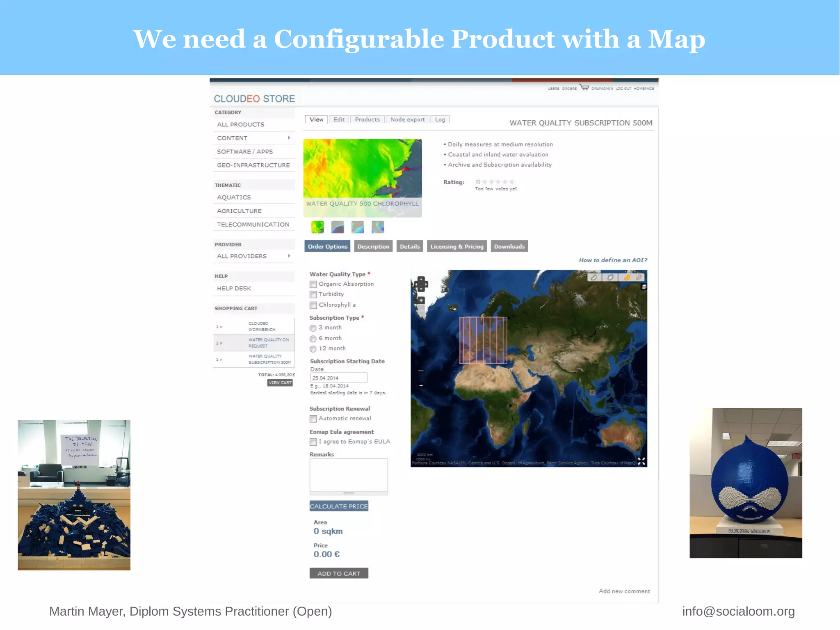Click the main Water Quality 500 Chlorophyll image

point(363,178)
